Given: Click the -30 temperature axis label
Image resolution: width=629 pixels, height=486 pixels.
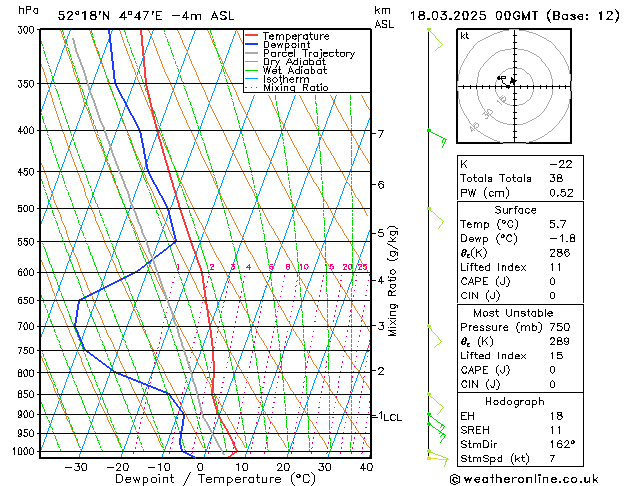Looking at the screenshot, I should pos(76,467).
